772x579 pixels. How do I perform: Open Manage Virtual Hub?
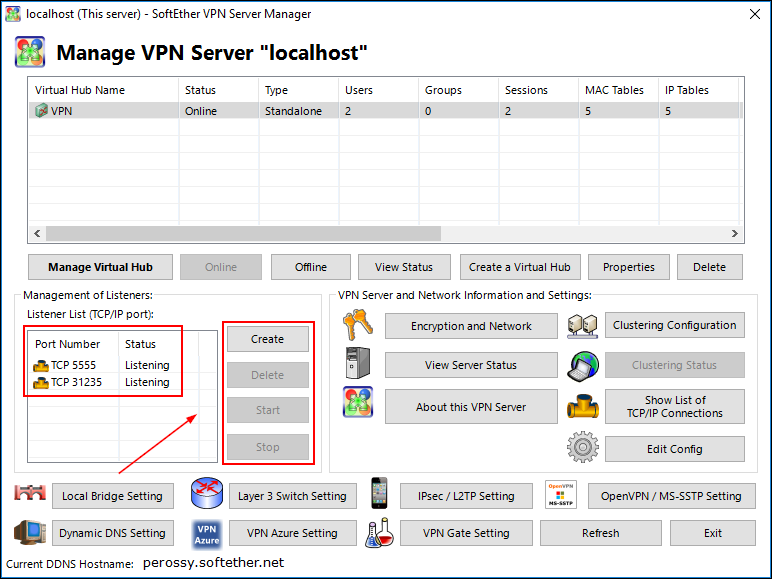point(100,267)
